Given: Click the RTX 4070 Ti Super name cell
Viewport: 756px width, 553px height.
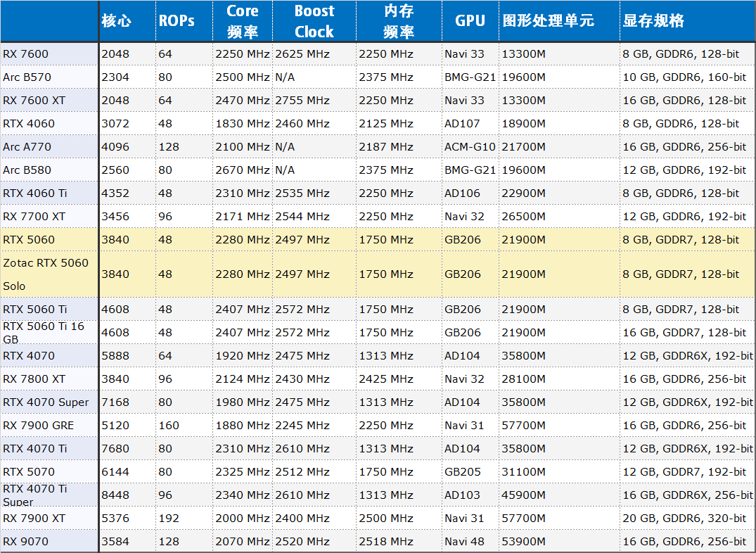Looking at the screenshot, I should [35, 495].
